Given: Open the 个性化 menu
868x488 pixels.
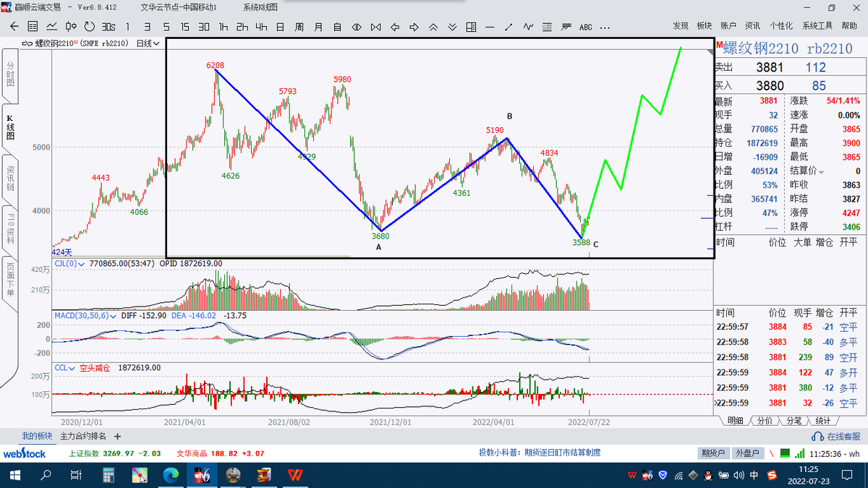Looking at the screenshot, I should [x=781, y=26].
